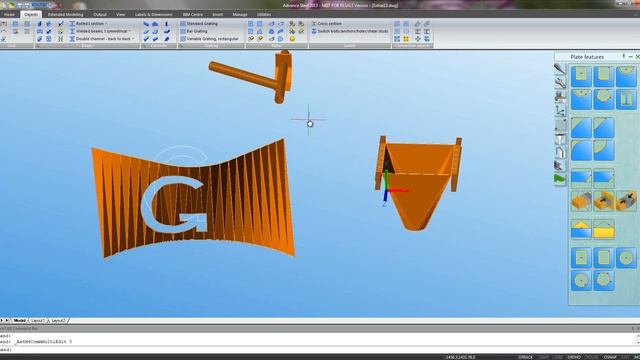Switch to the Extended Modeling tab
This screenshot has height=360, width=640.
point(65,14)
